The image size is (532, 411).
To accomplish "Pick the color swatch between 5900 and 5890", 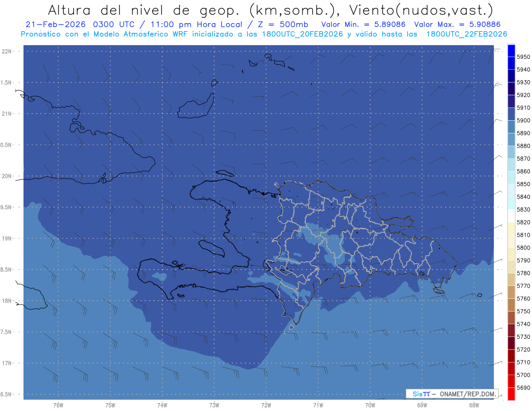I will 511,127.
